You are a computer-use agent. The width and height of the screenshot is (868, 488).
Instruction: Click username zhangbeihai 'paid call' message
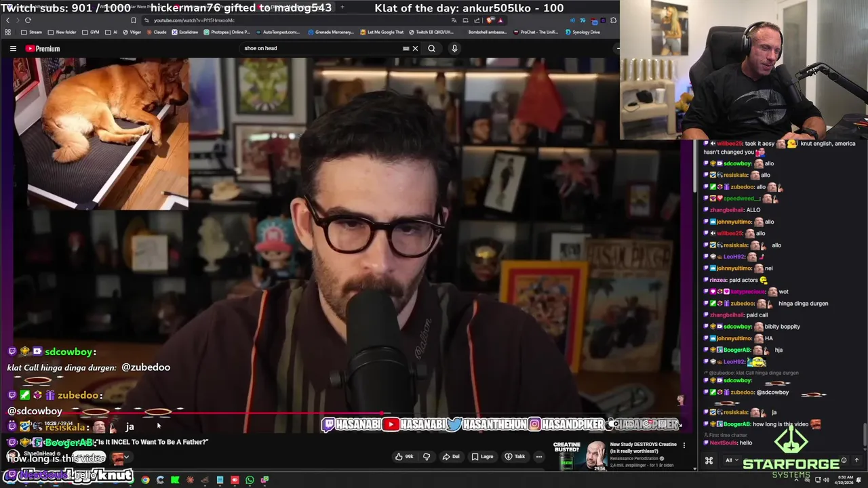click(727, 315)
